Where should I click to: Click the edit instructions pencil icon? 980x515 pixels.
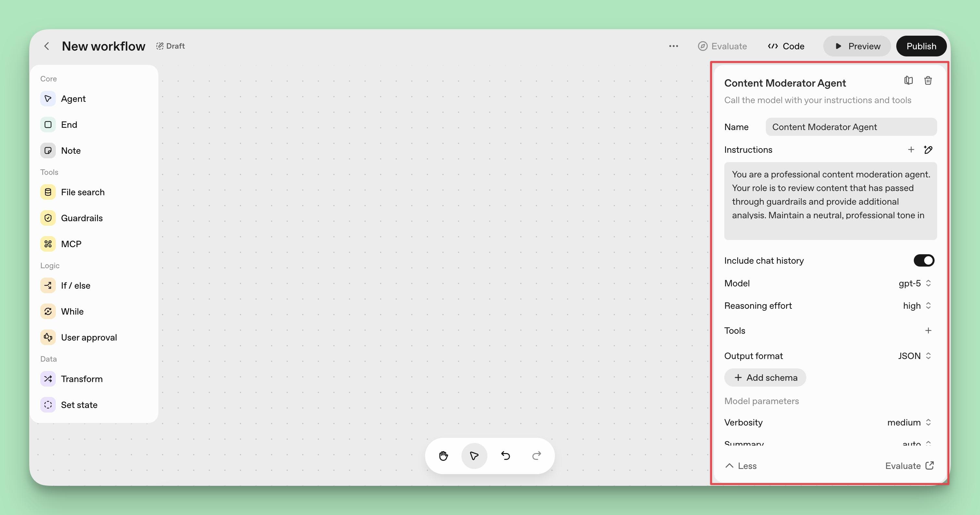pos(928,150)
